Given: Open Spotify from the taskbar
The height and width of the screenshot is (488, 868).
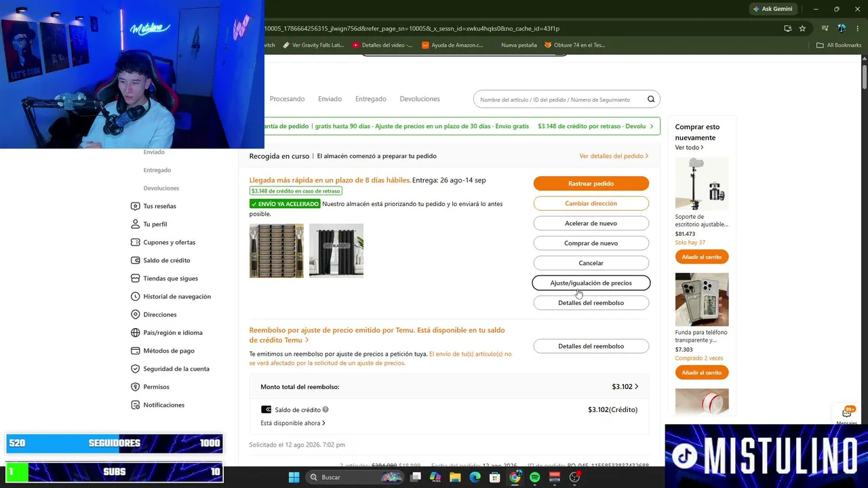Looking at the screenshot, I should click(534, 477).
